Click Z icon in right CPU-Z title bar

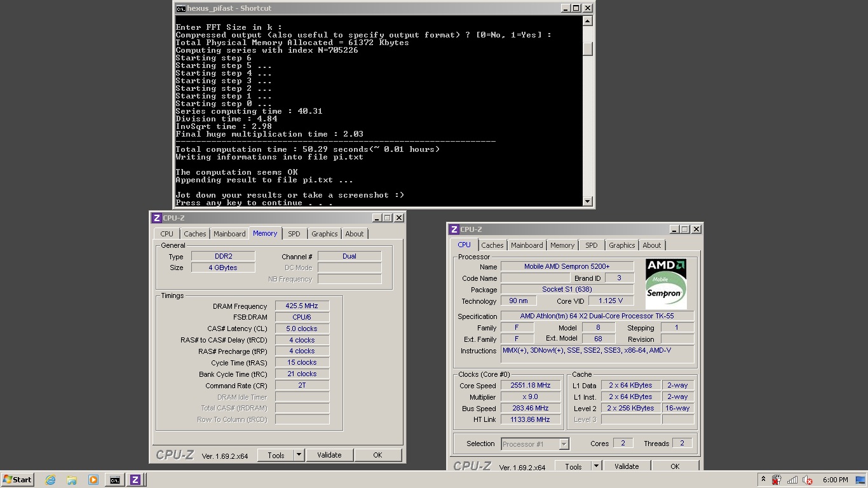pos(454,229)
